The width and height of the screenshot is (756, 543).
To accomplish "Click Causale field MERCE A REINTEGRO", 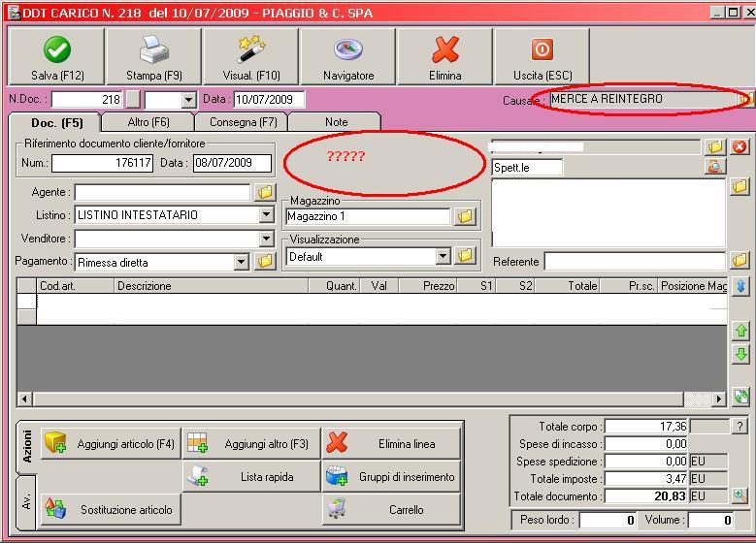I will point(643,99).
